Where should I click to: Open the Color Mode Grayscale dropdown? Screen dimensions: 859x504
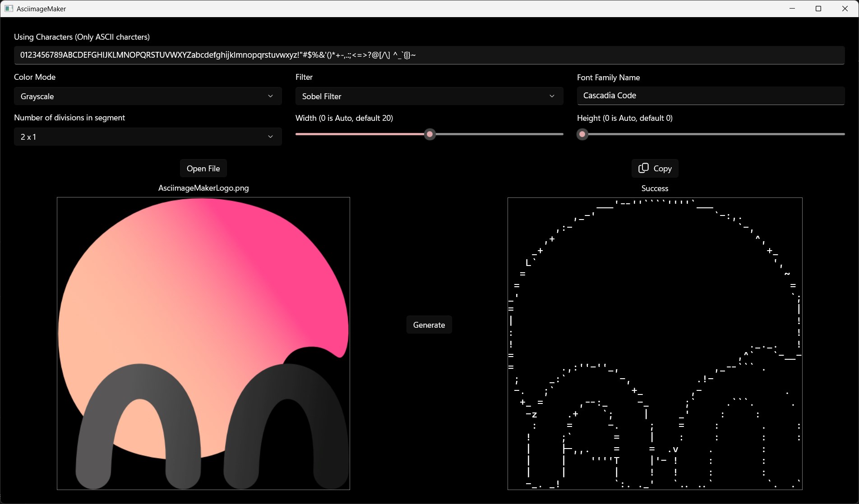pos(148,96)
